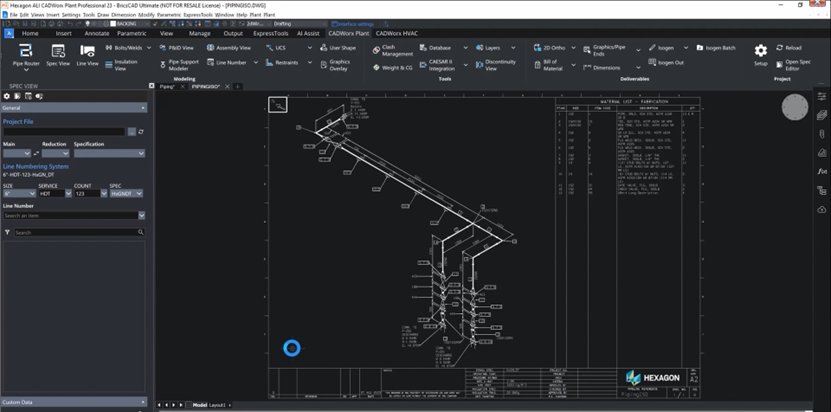Click the Layers ribbon tool
Screen dimensions: 831x412
tap(488, 48)
